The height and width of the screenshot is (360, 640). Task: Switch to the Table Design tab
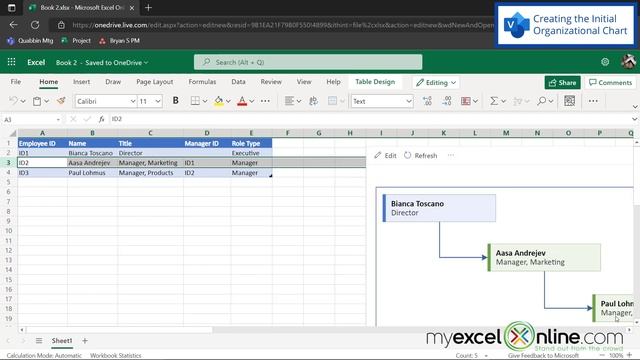point(375,82)
